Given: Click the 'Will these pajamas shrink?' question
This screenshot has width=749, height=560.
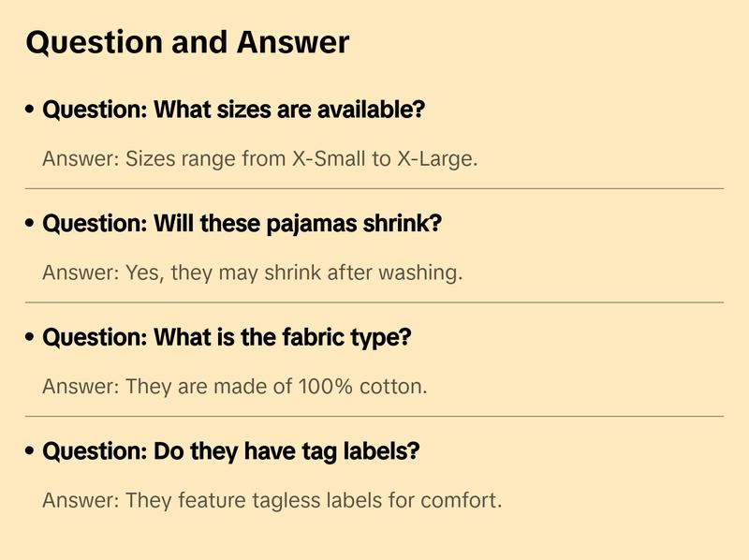Looking at the screenshot, I should point(242,224).
